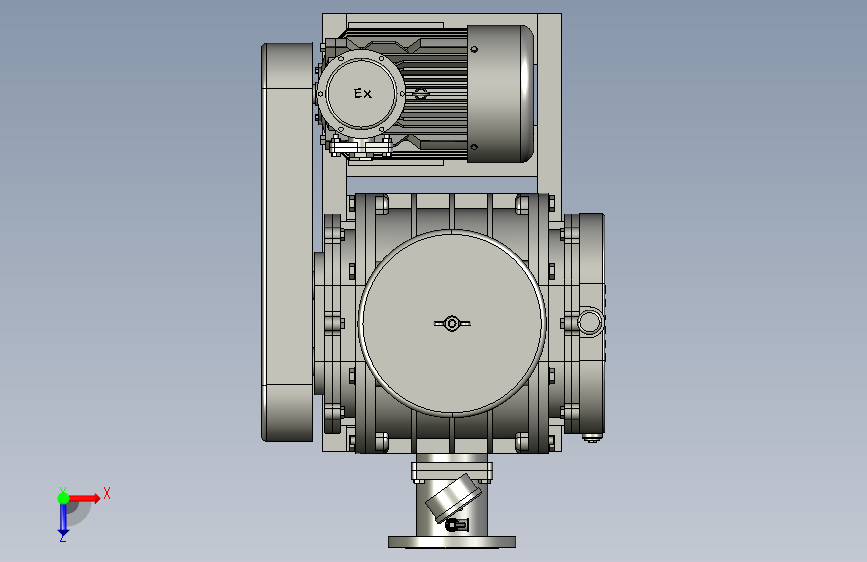Select the small round port on right gearbox
This screenshot has height=562, width=867.
(590, 322)
